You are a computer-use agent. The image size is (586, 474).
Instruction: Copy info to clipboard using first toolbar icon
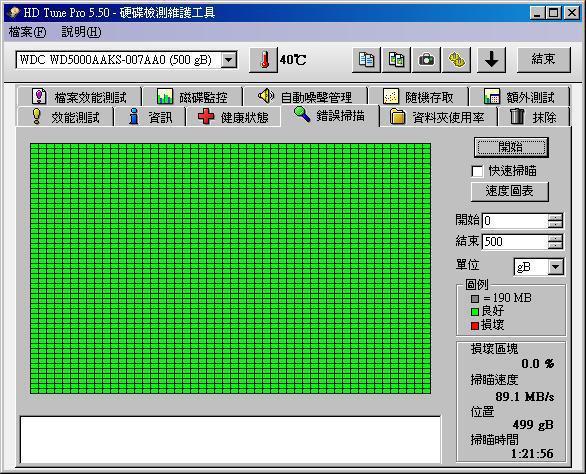coord(366,60)
